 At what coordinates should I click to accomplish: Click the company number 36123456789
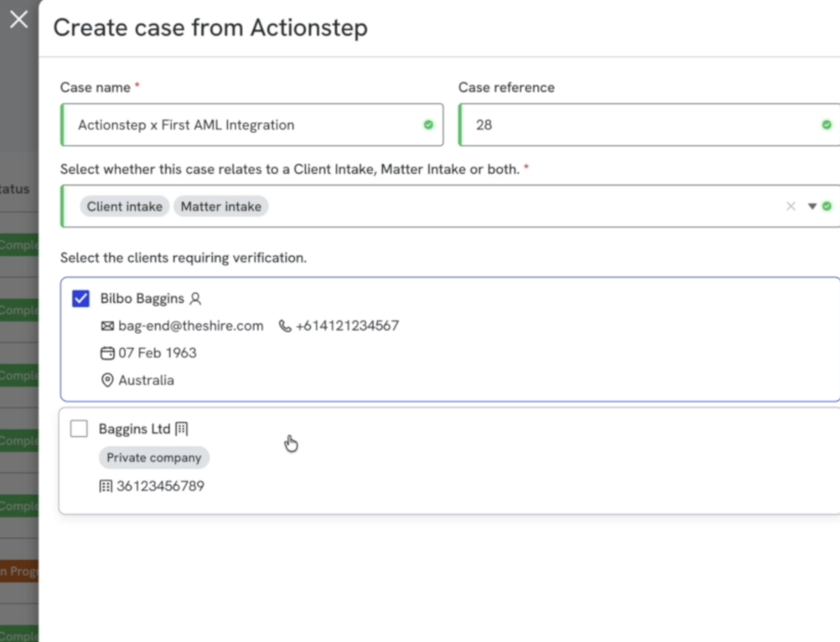(161, 486)
